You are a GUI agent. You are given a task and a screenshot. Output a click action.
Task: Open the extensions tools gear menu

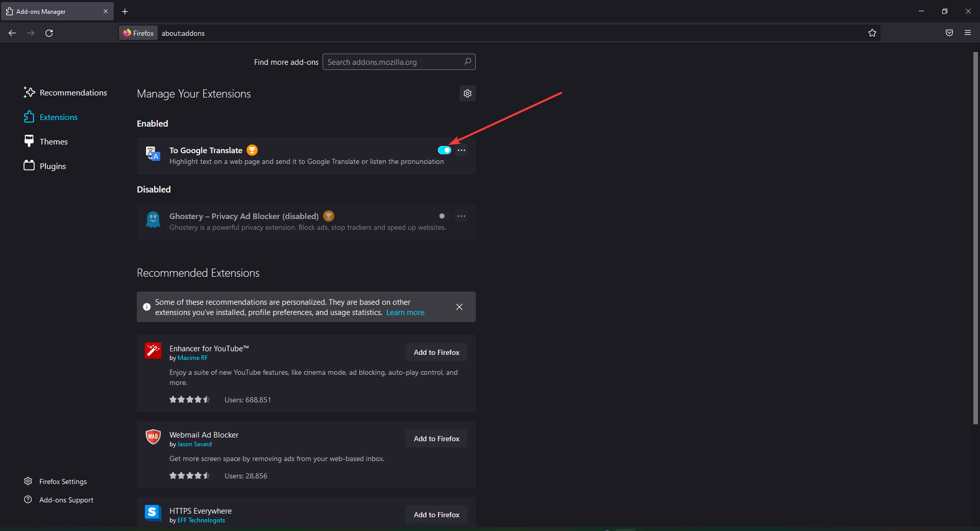point(468,93)
